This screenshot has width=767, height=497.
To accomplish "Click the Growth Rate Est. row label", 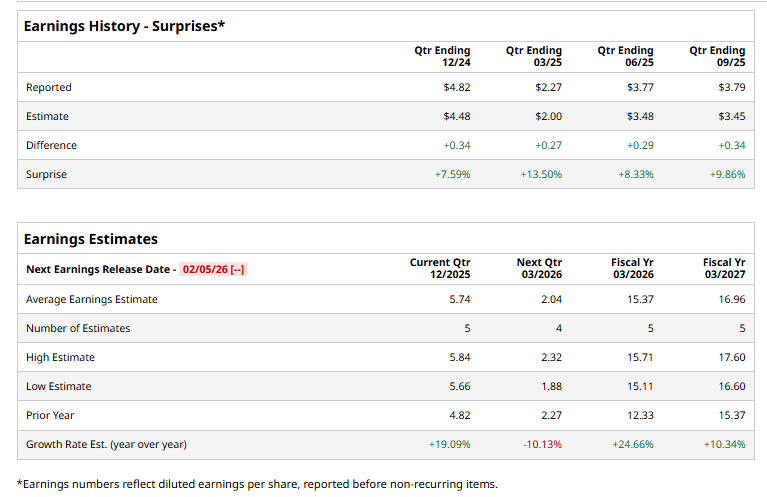I will (x=106, y=444).
